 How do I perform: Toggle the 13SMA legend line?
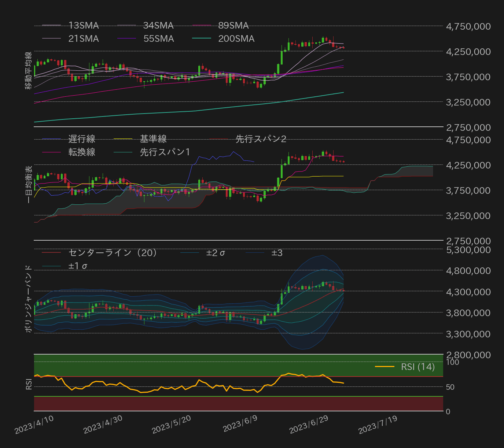tap(83, 25)
